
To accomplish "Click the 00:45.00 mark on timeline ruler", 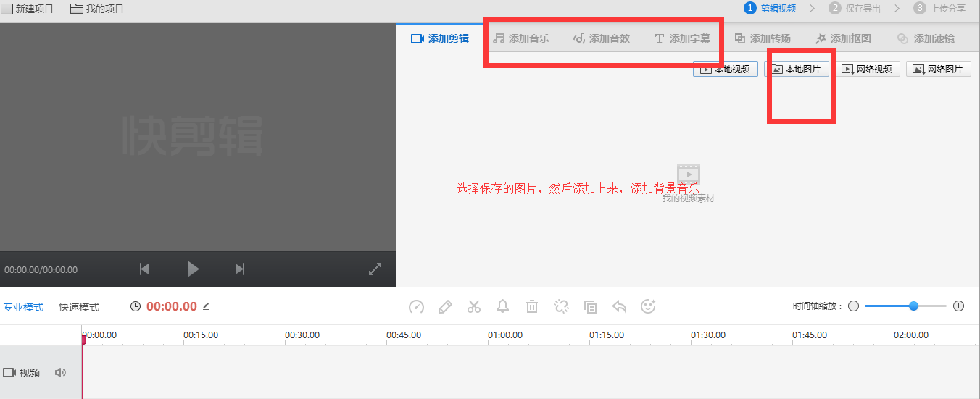I will point(404,335).
